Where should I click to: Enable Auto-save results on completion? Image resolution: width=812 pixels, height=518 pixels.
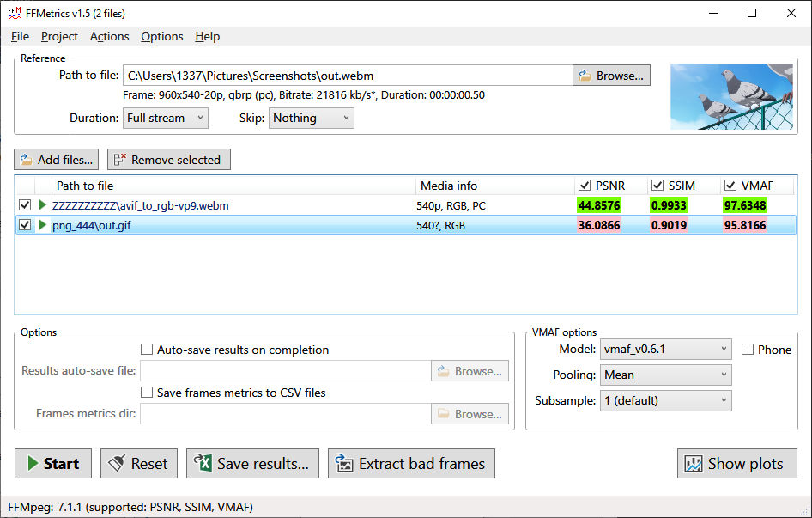[x=147, y=350]
